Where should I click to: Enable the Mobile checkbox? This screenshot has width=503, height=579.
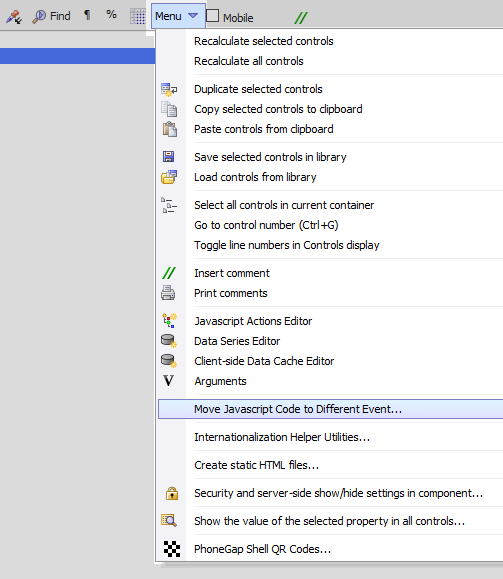212,16
